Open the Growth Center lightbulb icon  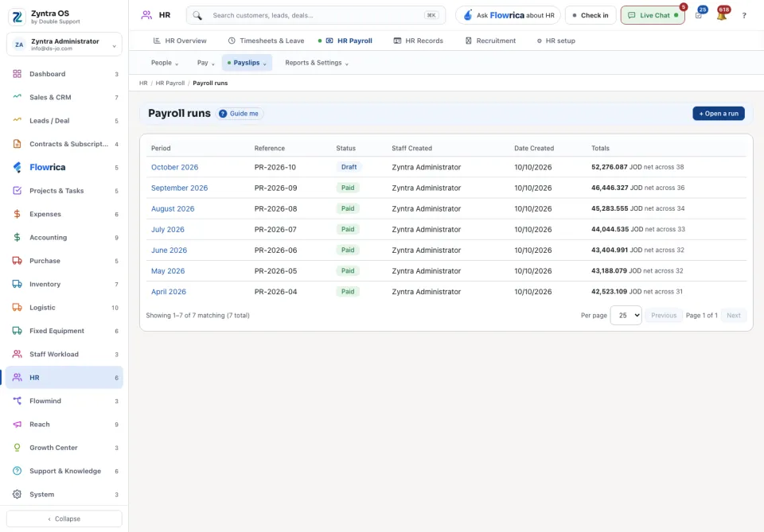point(17,447)
